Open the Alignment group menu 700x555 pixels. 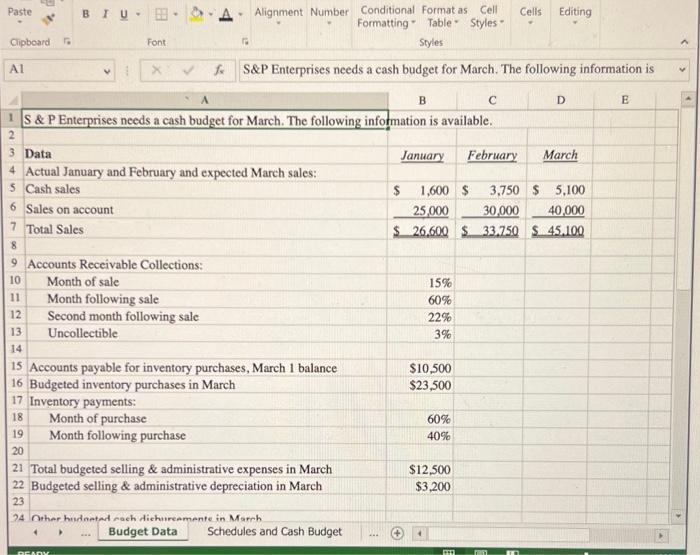tap(279, 16)
